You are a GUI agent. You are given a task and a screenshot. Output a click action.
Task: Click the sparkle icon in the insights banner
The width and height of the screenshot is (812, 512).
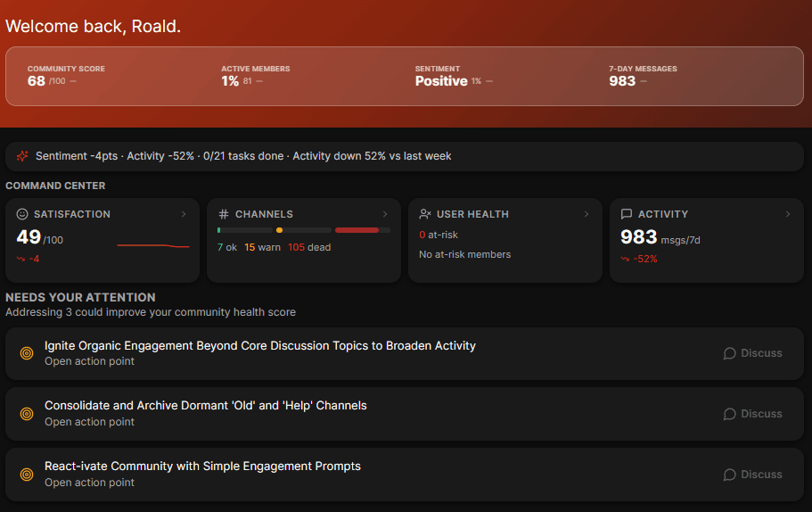22,156
